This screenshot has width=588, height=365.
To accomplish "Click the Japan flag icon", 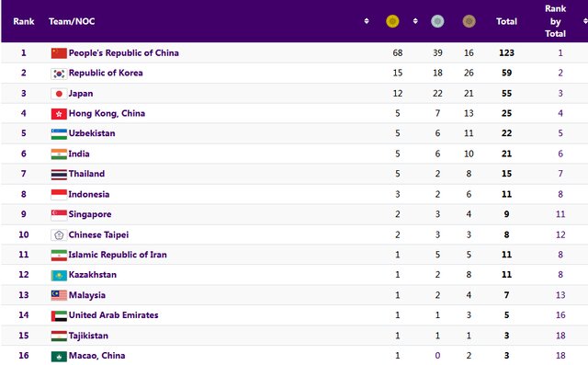I will 59,94.
